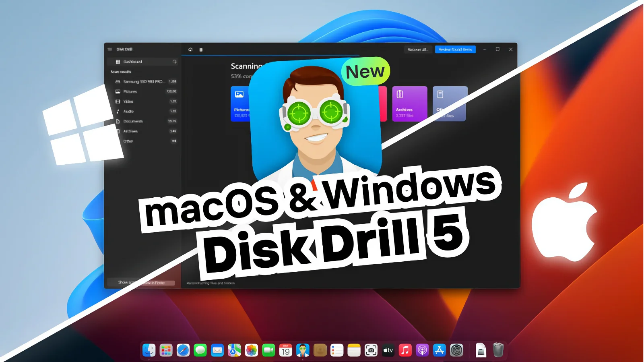644x362 pixels.
Task: Open System Settings from the dock
Action: coord(456,350)
